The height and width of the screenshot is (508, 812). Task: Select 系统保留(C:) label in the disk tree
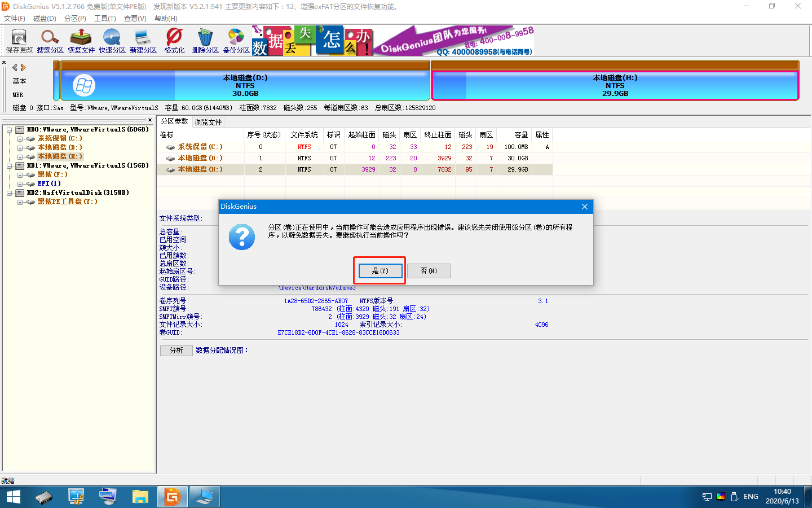[x=60, y=138]
